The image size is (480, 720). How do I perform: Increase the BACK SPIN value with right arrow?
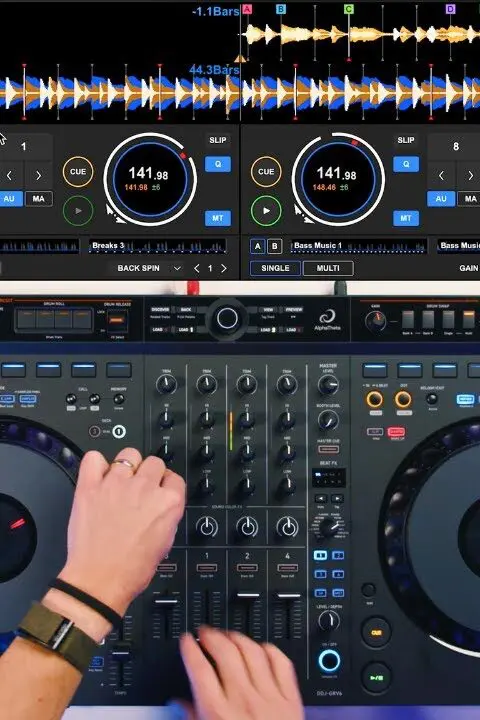point(224,268)
